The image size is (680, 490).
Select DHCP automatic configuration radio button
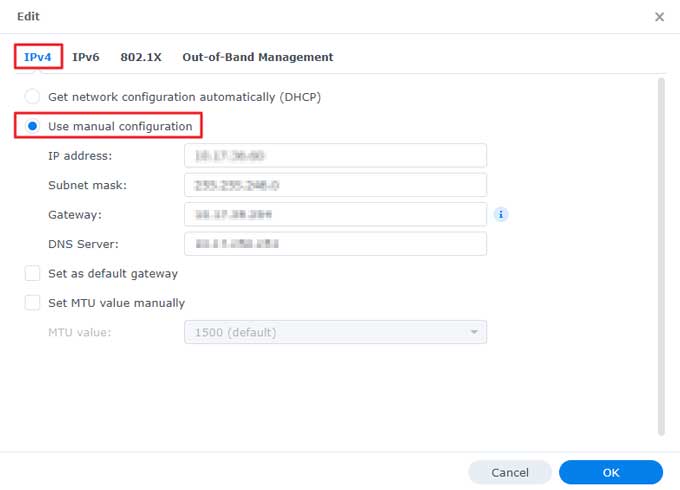(32, 96)
